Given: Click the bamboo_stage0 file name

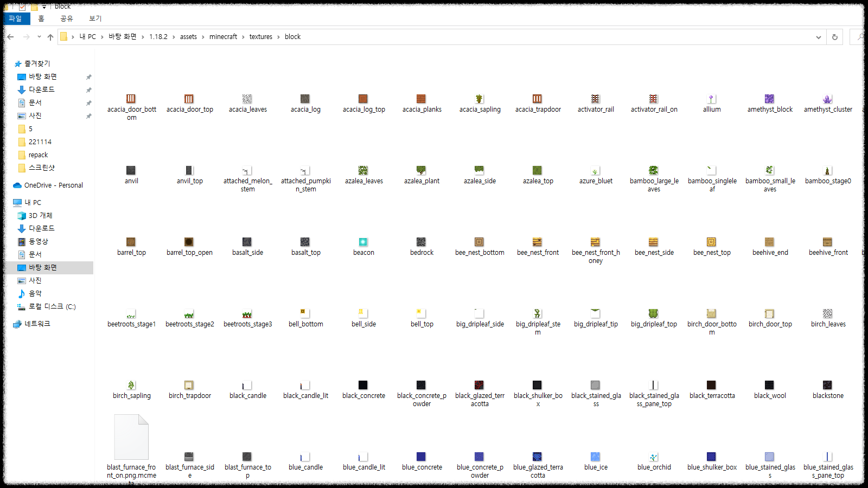Looking at the screenshot, I should [828, 181].
